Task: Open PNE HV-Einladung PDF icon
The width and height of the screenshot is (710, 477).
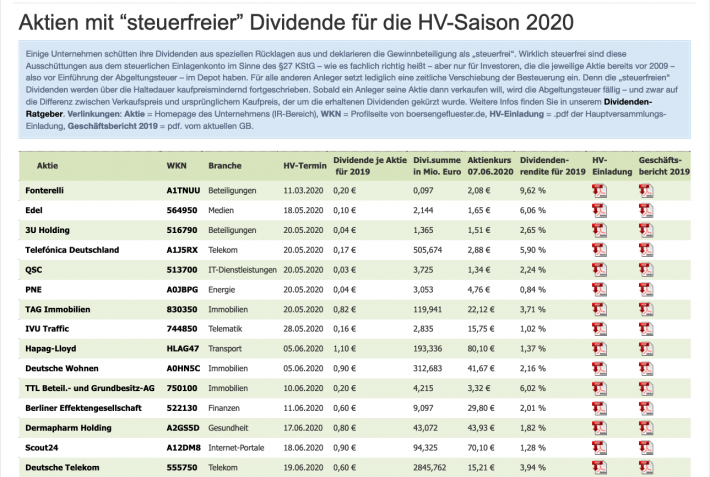Action: [599, 289]
